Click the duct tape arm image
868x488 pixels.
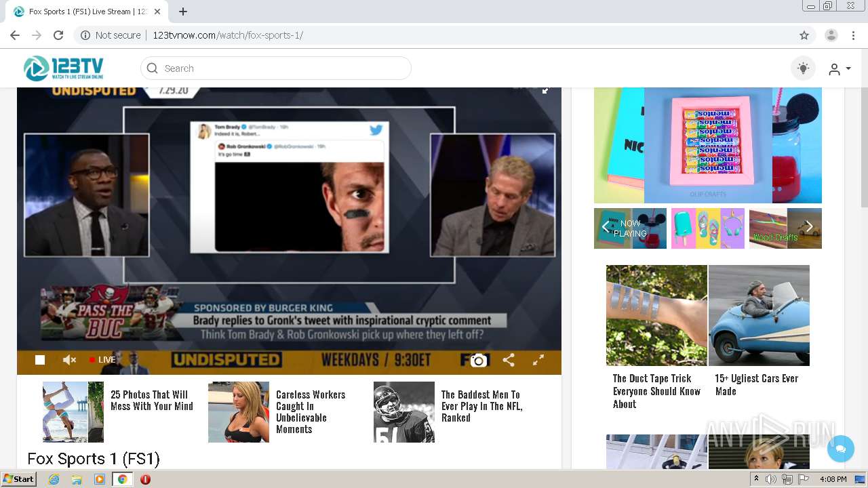[656, 315]
